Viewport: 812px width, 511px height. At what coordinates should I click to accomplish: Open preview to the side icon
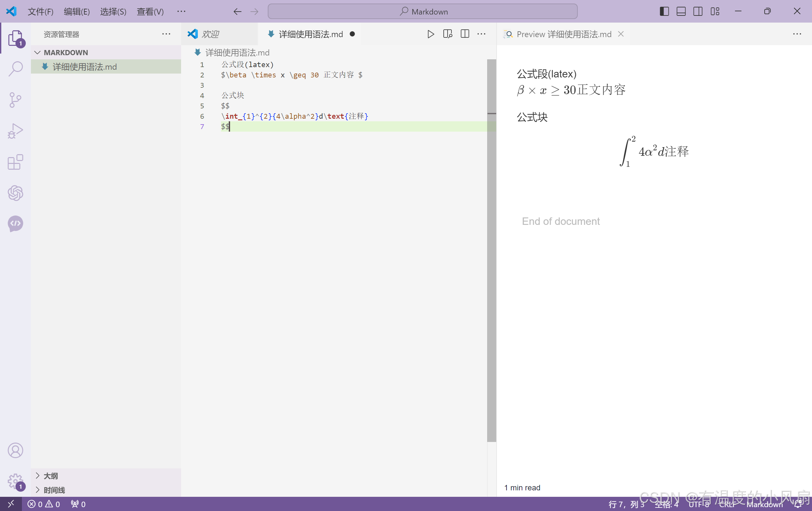click(x=448, y=34)
